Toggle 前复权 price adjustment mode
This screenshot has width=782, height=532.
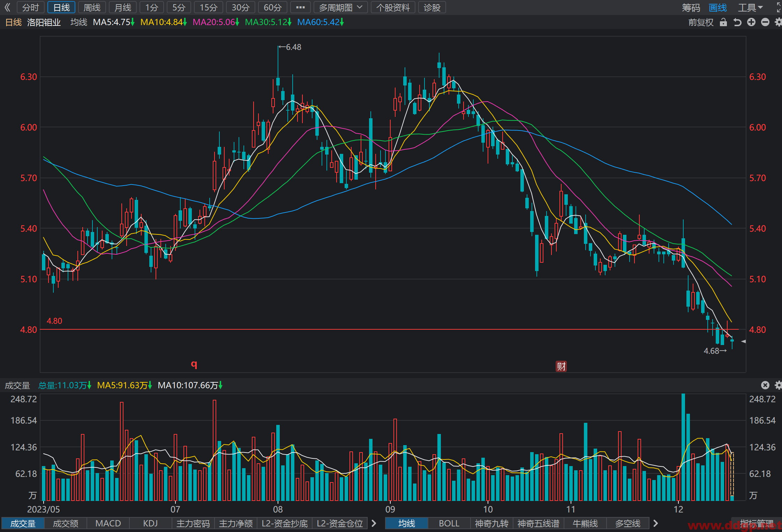tap(701, 22)
